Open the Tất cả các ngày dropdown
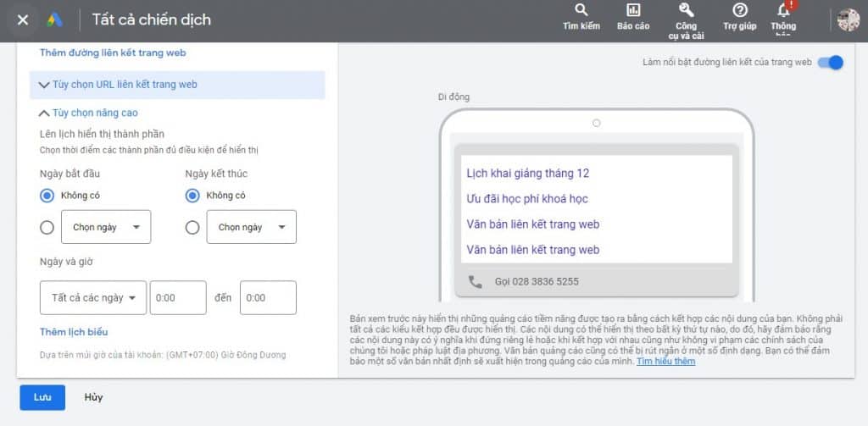This screenshot has width=868, height=426. tap(93, 297)
